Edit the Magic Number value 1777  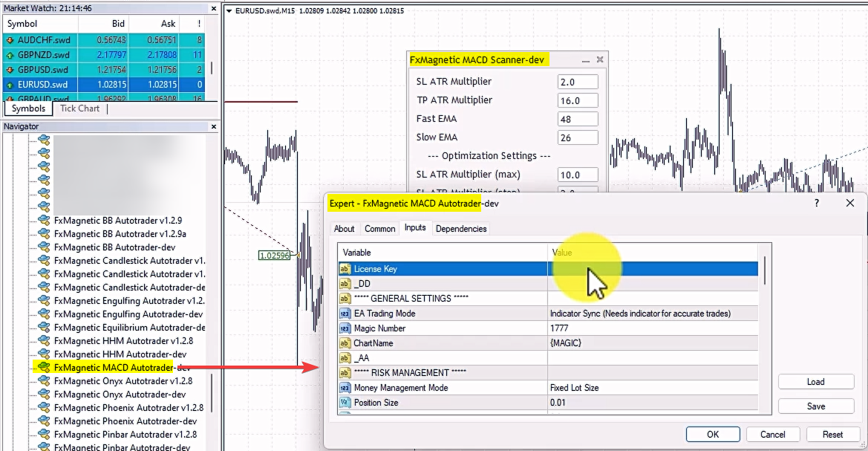[653, 328]
